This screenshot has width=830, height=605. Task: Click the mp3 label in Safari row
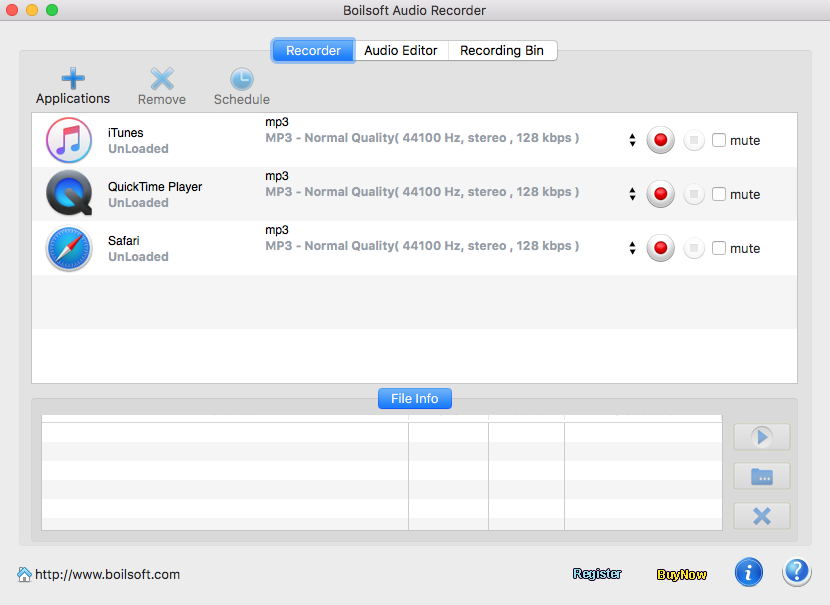(x=277, y=230)
